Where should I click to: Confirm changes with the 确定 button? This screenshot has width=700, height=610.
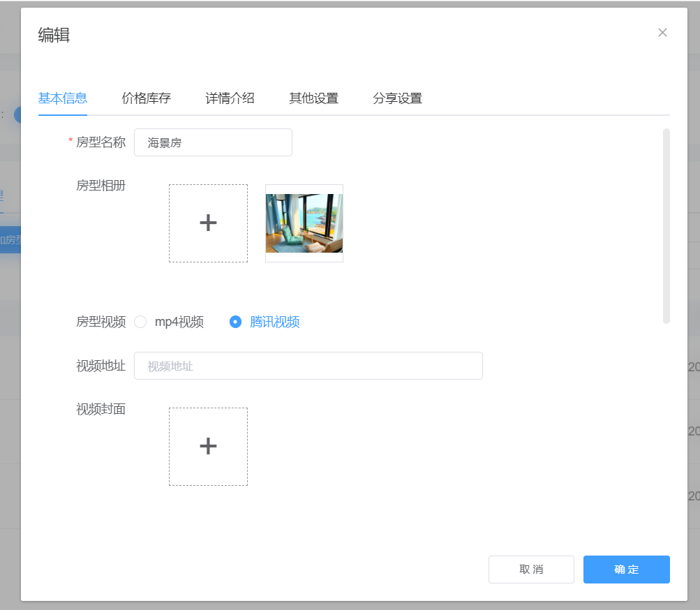626,570
